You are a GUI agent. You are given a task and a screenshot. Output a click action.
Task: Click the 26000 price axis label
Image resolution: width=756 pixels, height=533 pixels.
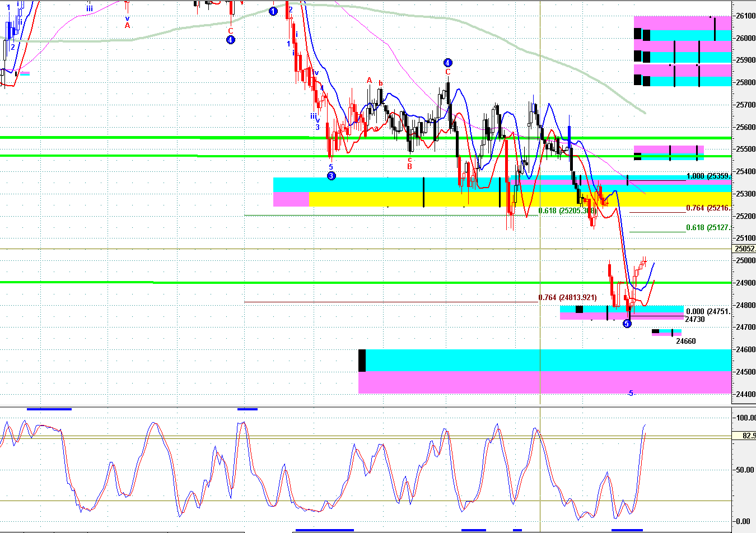click(745, 38)
